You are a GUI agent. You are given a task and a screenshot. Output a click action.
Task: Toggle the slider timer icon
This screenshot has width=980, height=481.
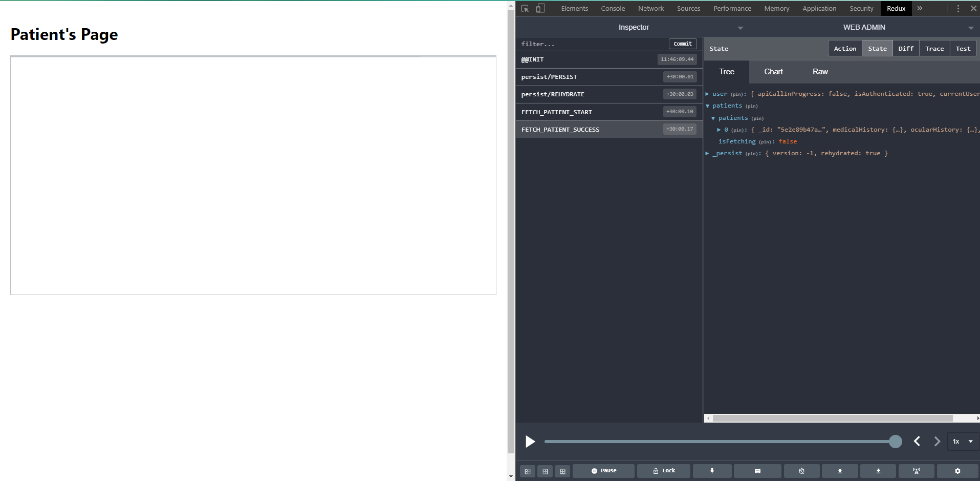point(801,471)
